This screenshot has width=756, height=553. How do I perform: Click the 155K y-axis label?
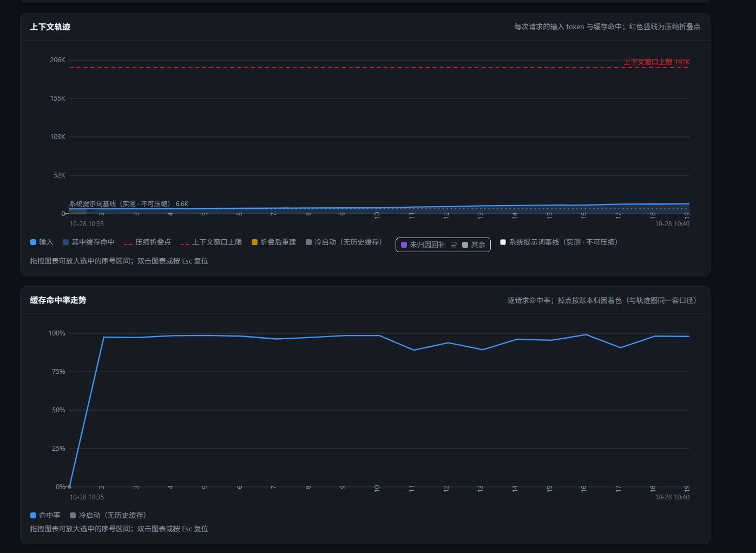tap(57, 98)
